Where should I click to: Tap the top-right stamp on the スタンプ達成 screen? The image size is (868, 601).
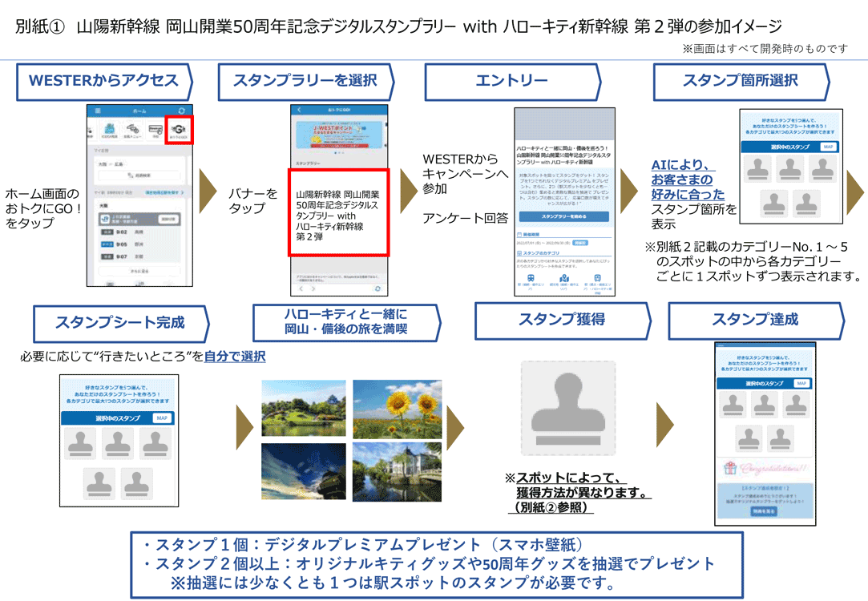tap(796, 405)
